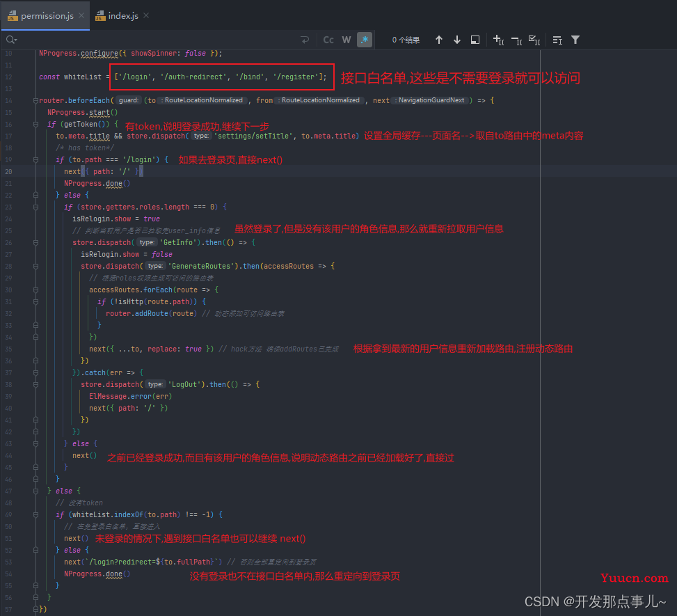Image resolution: width=677 pixels, height=616 pixels.
Task: Click 'ElMessage.error(err)' on line 39
Action: tap(130, 397)
